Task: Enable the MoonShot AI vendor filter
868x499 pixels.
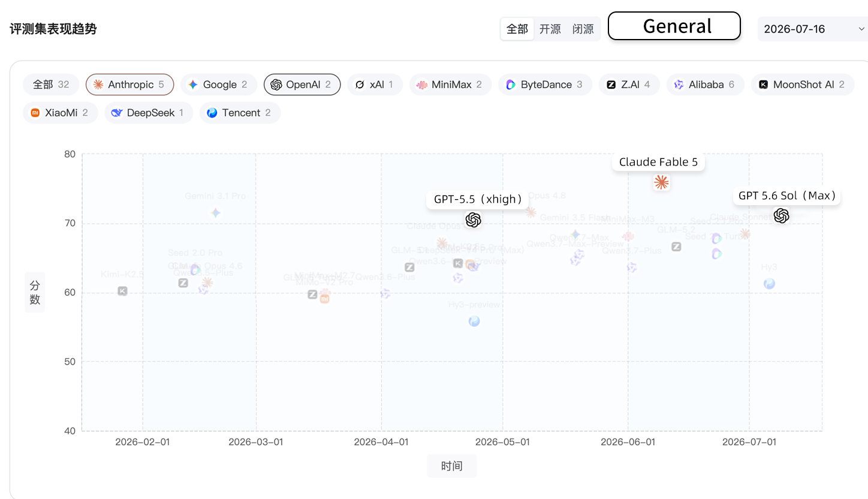Action: [x=803, y=85]
